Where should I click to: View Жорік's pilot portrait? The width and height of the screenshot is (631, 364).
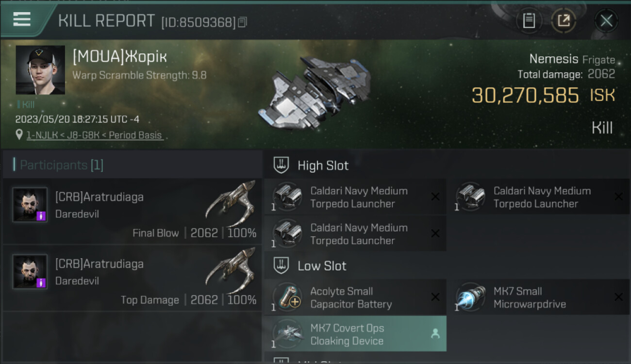click(40, 70)
